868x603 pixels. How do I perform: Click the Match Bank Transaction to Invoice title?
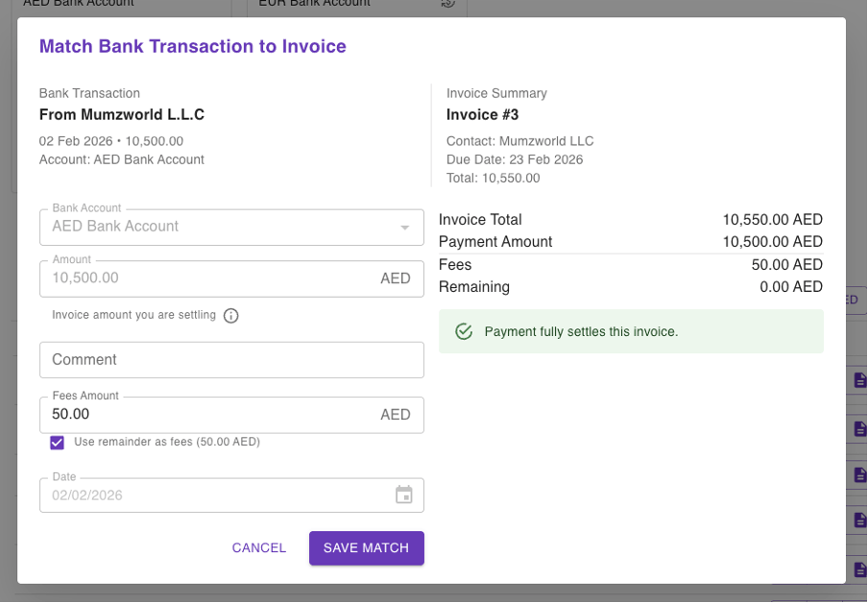coord(193,46)
